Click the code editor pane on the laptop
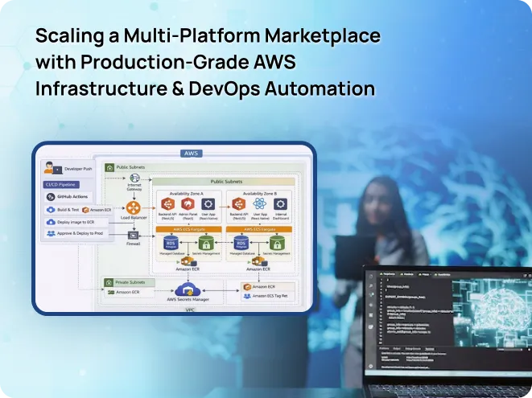This screenshot has height=398, width=532. click(416, 310)
